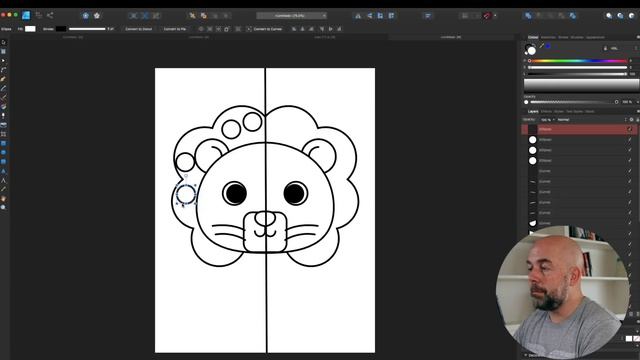Click the fill and stroke colour selector circles
Screen dimensions: 640x360
[530, 49]
